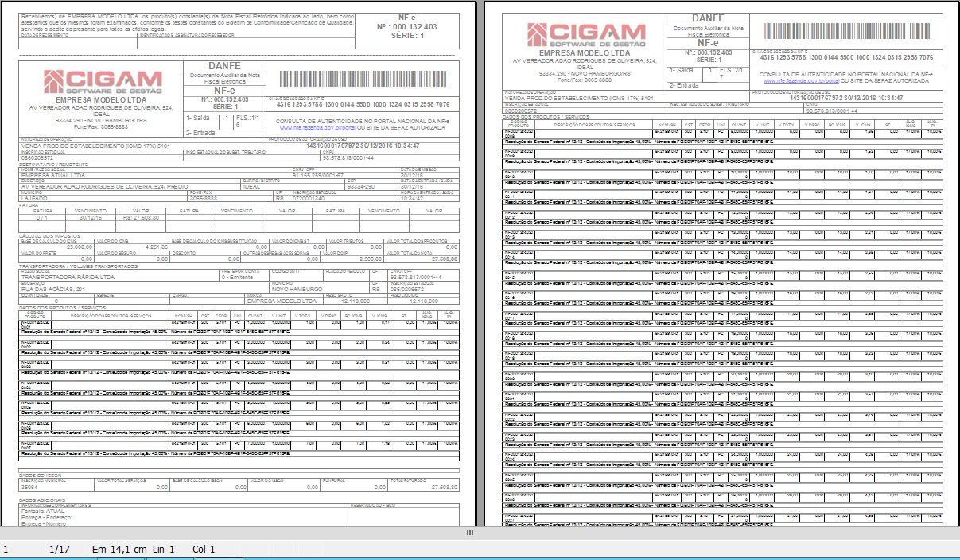Select carrier name 'TRANSPORTADORA RÁPIDA LTDA'

(x=68, y=278)
